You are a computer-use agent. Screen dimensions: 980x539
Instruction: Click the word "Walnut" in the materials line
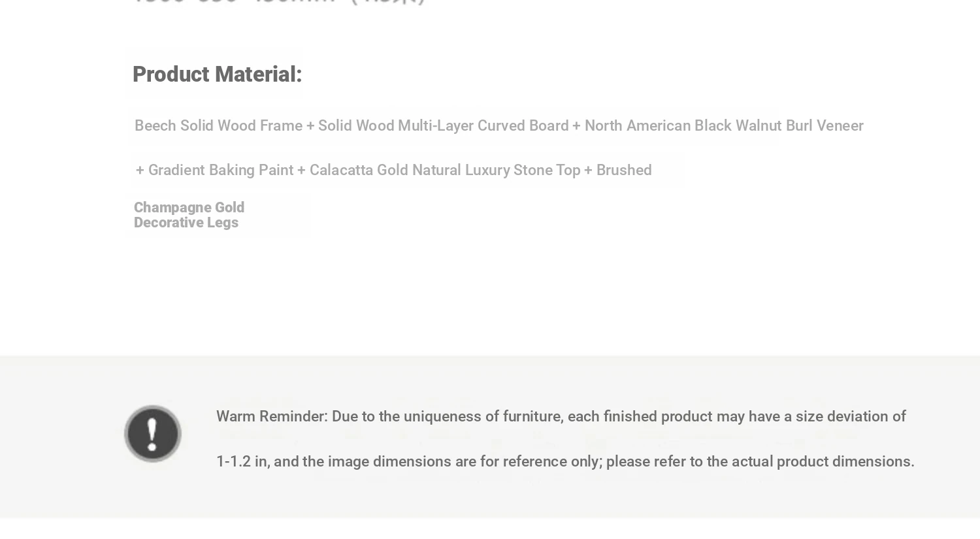pos(758,125)
